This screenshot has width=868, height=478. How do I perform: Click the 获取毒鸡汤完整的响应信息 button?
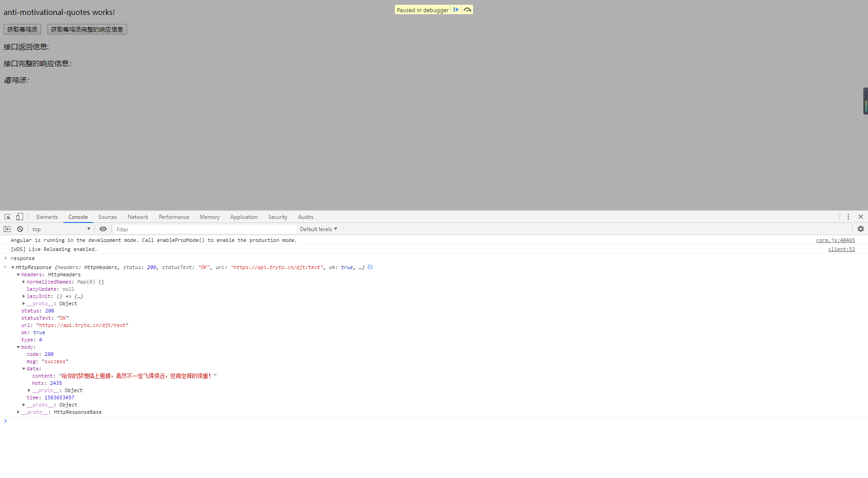87,29
